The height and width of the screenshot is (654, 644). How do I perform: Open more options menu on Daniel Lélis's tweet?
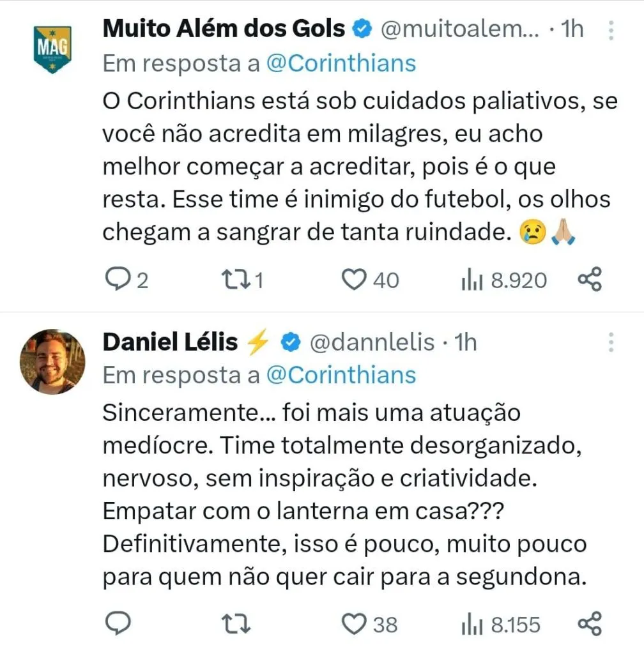tap(610, 342)
